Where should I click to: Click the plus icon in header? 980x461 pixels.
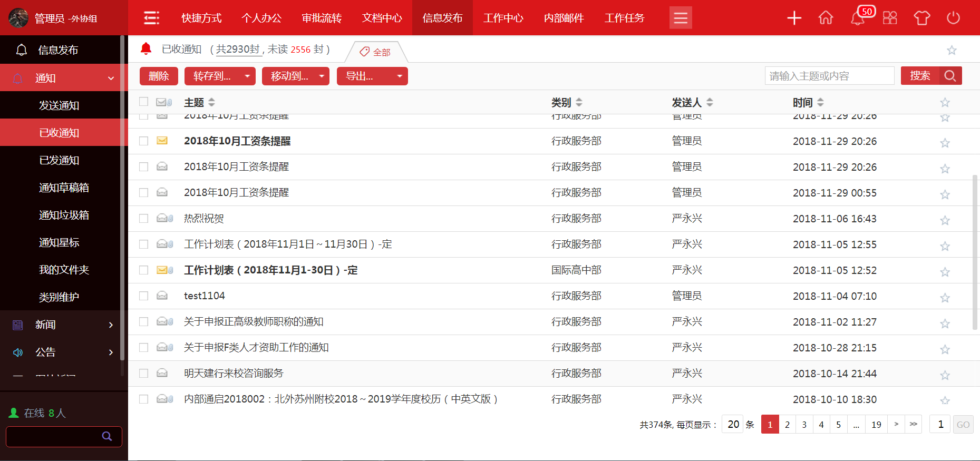coord(794,18)
